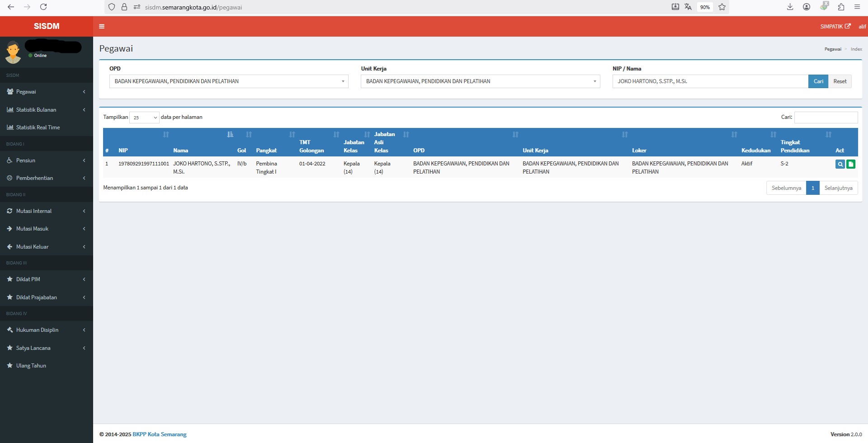Open the browser extensions puzzle icon

841,7
